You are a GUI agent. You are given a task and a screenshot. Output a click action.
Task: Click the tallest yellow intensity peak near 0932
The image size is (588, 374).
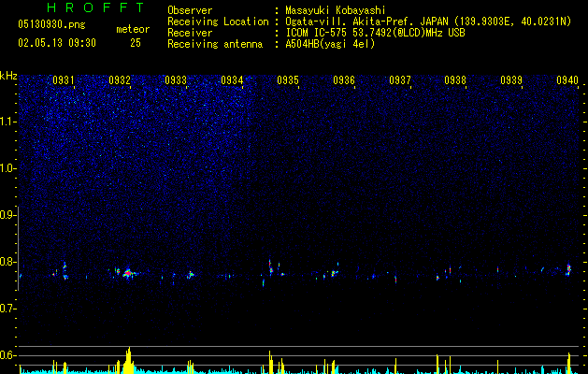click(x=128, y=360)
